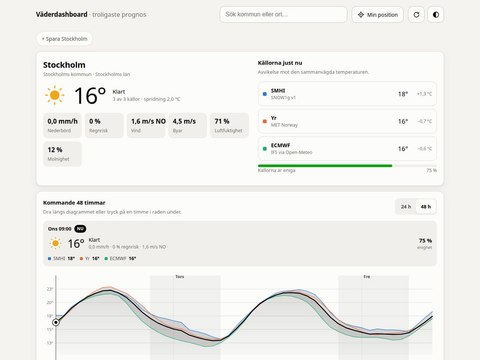The height and width of the screenshot is (360, 480).
Task: Focus the Sök kommun eller ort search field
Action: (283, 15)
